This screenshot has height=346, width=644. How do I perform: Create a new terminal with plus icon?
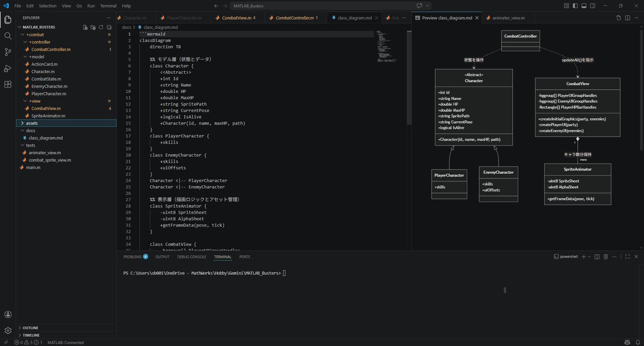point(583,257)
